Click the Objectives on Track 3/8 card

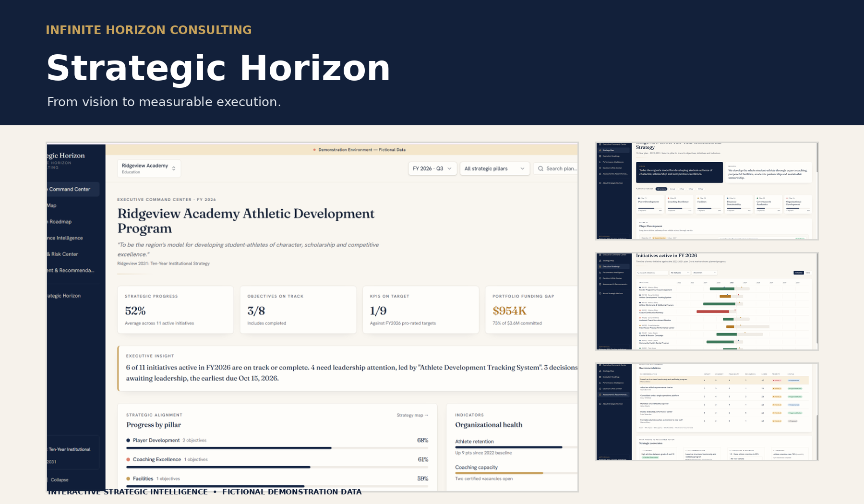pos(298,310)
